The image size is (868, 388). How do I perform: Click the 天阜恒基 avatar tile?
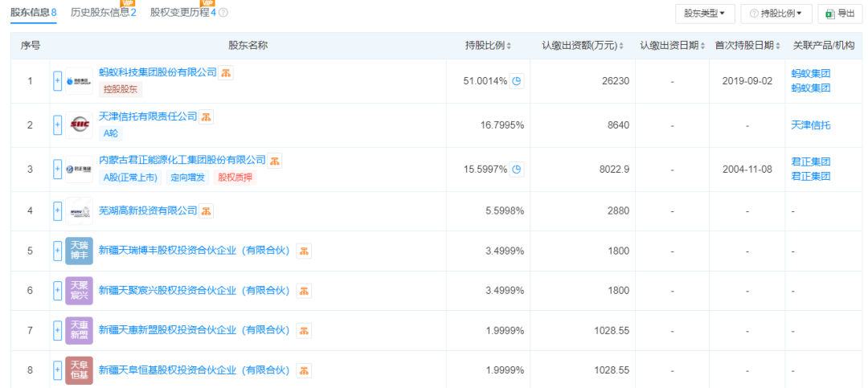click(79, 370)
